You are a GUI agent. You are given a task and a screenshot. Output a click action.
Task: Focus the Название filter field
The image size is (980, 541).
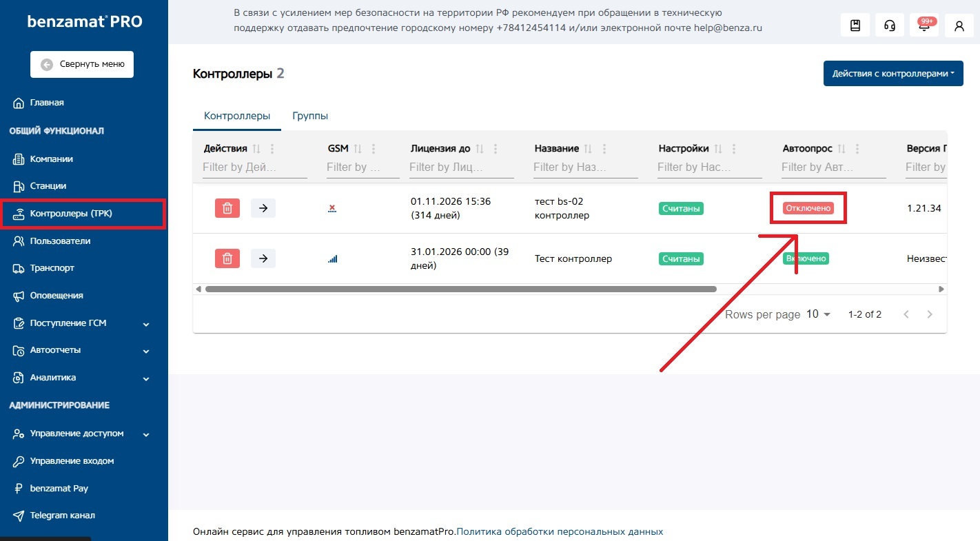(x=586, y=167)
